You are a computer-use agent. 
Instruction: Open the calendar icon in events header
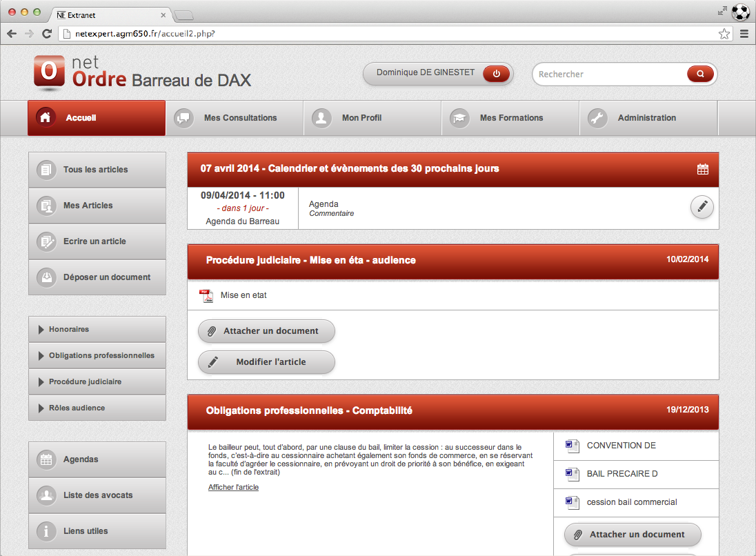coord(703,169)
